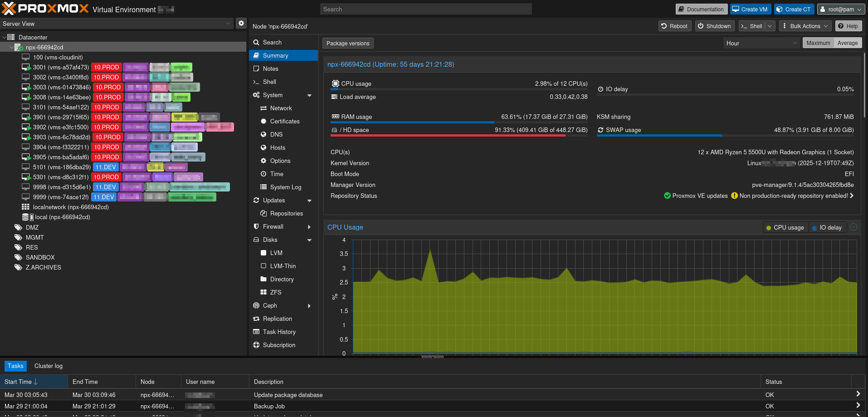Click the Package versions button
Screen dimensions: 868x417
click(348, 43)
